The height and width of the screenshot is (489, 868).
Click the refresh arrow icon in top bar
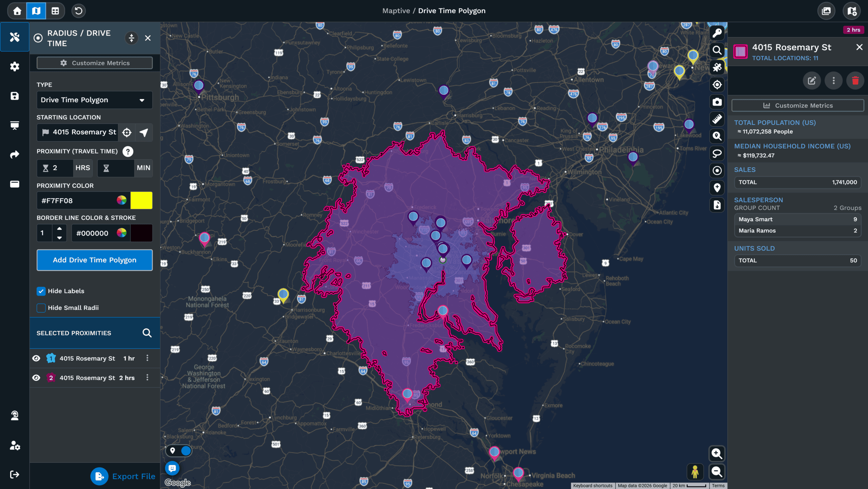coord(78,11)
